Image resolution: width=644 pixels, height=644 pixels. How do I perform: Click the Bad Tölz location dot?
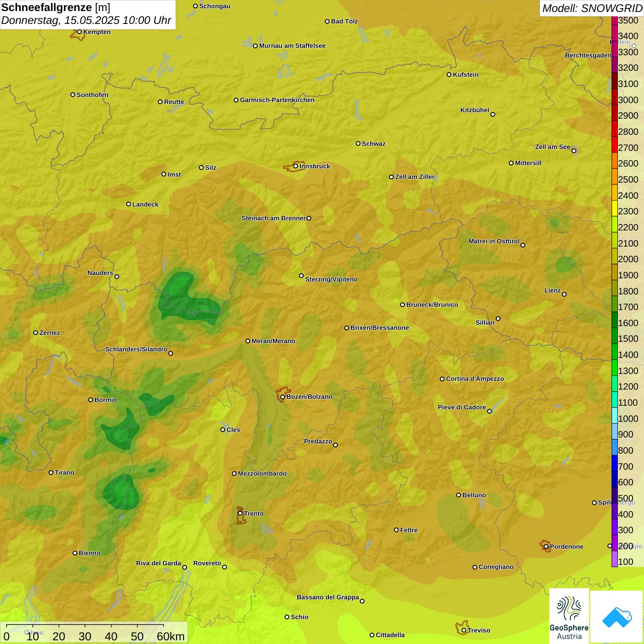pyautogui.click(x=327, y=21)
